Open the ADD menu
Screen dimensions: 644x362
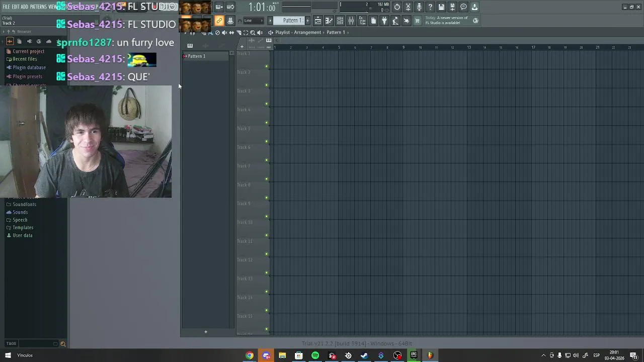coord(24,7)
